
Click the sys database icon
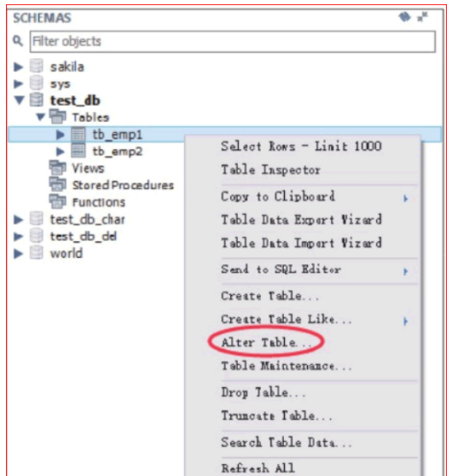pos(37,83)
